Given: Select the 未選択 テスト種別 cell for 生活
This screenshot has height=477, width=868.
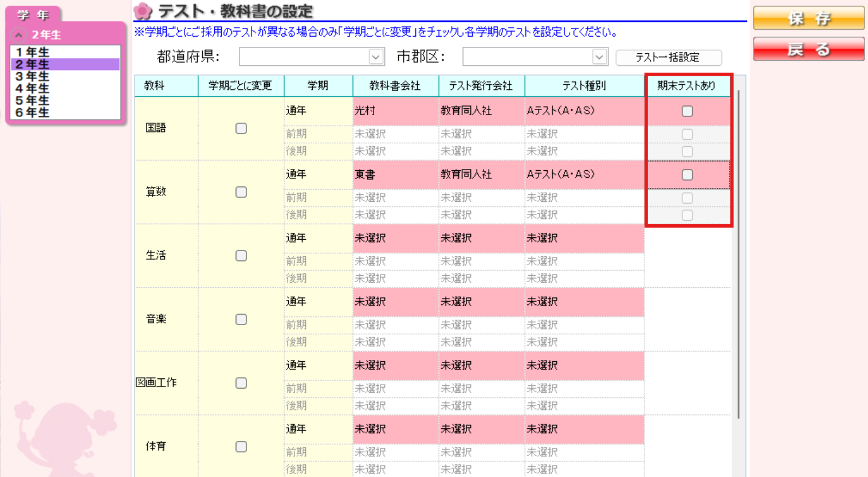Looking at the screenshot, I should (584, 238).
